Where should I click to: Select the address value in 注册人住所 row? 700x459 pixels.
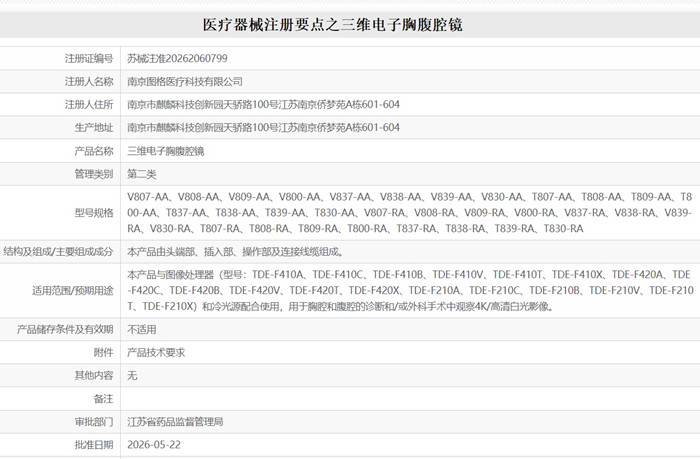[x=263, y=104]
